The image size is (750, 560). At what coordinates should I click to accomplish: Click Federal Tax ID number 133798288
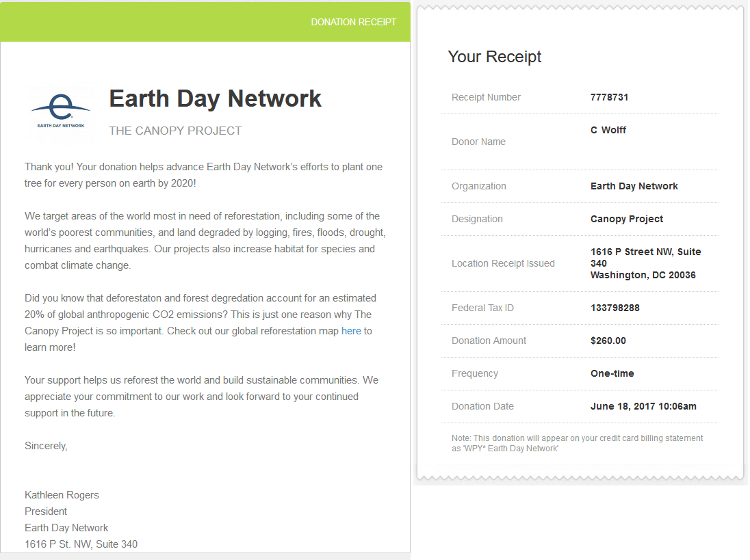(x=615, y=308)
